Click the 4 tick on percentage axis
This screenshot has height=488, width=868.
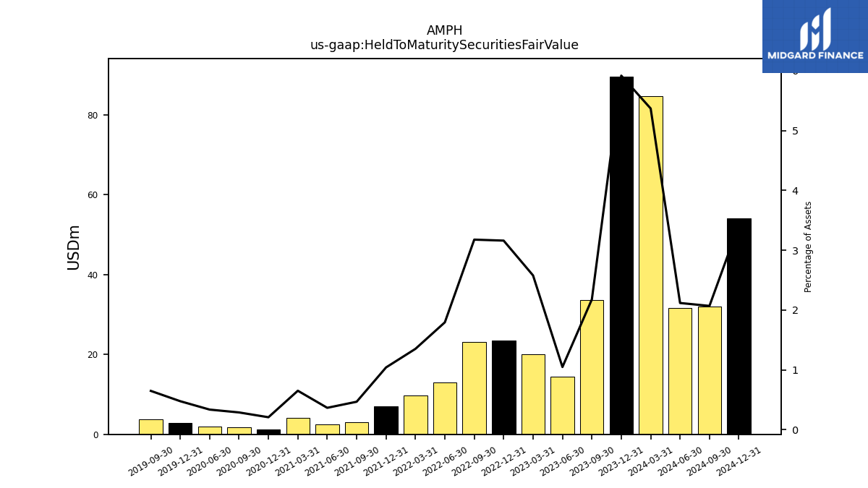795,191
